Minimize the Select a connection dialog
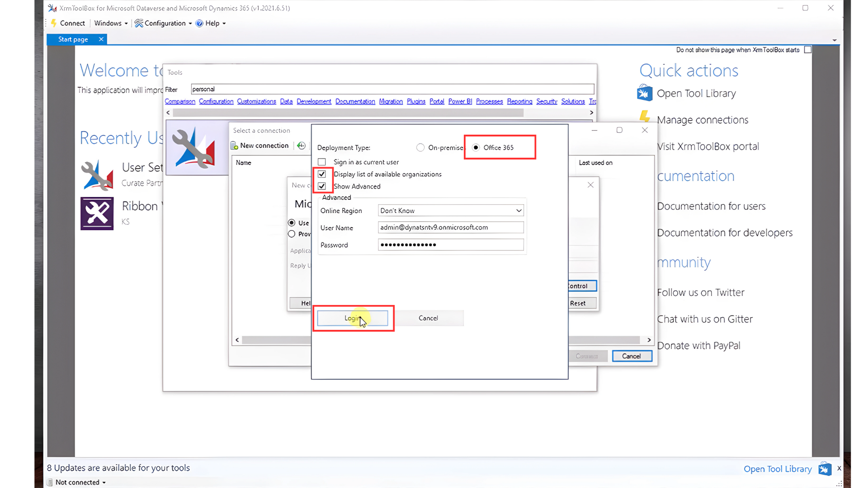868x488 pixels. click(x=594, y=130)
